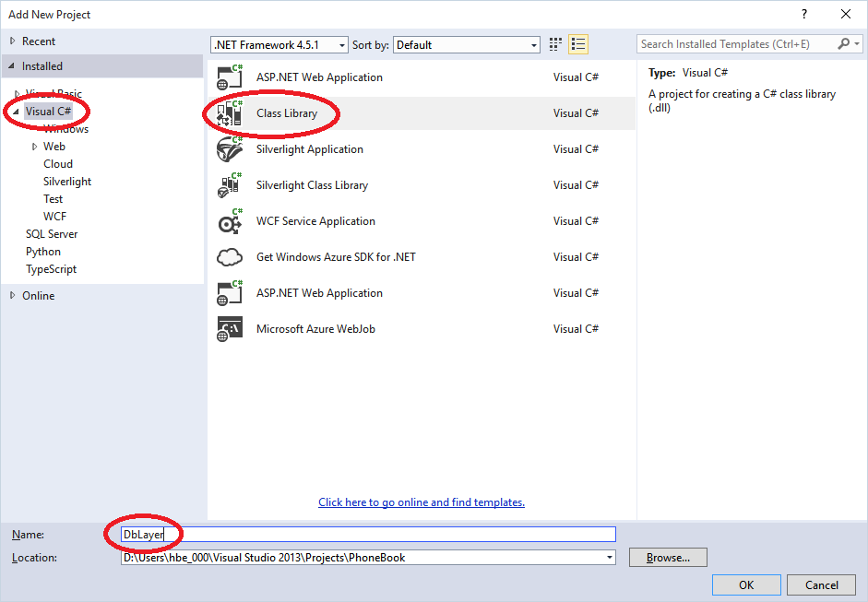Collapse the Visual C# tree node arrow
The image size is (868, 602).
pos(16,112)
